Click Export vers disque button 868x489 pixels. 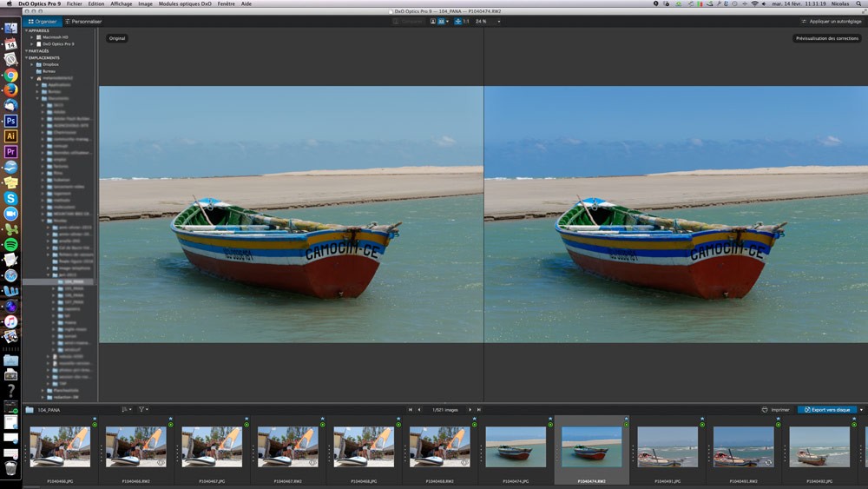pos(826,409)
